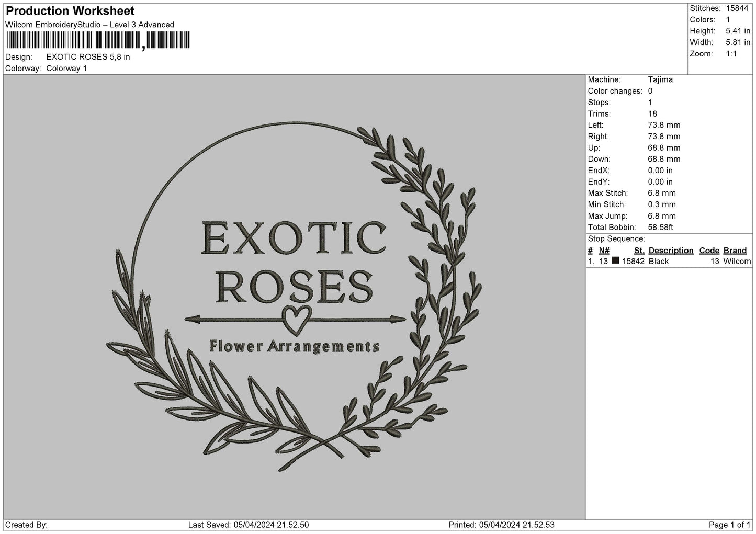Click Flower Arrangements text in the design
The height and width of the screenshot is (534, 756).
(295, 347)
